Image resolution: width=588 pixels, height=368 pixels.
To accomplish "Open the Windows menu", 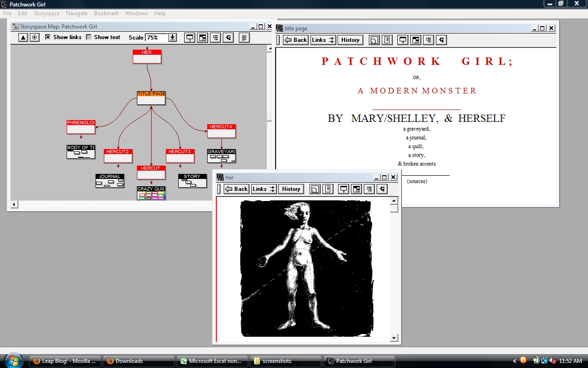I will 136,13.
